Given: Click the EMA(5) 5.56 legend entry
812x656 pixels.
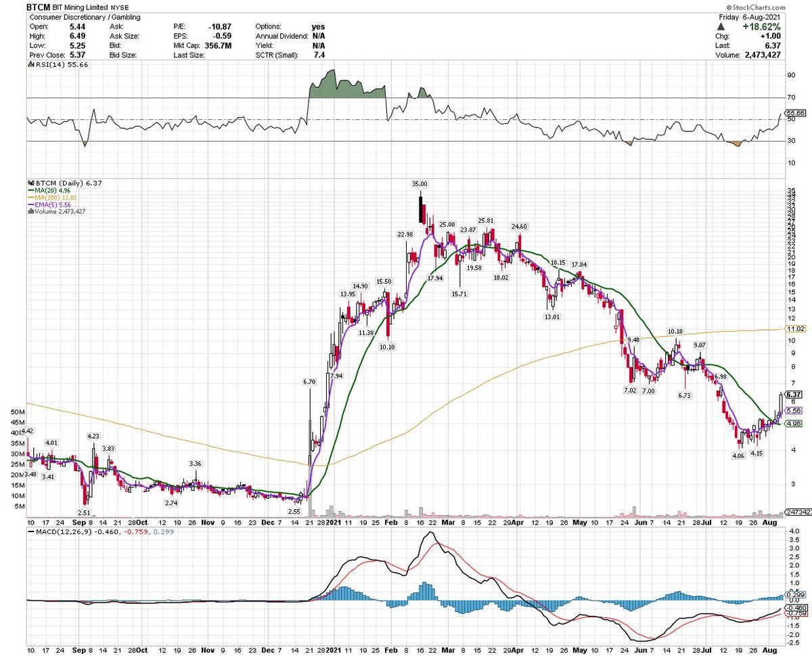Looking at the screenshot, I should point(49,204).
